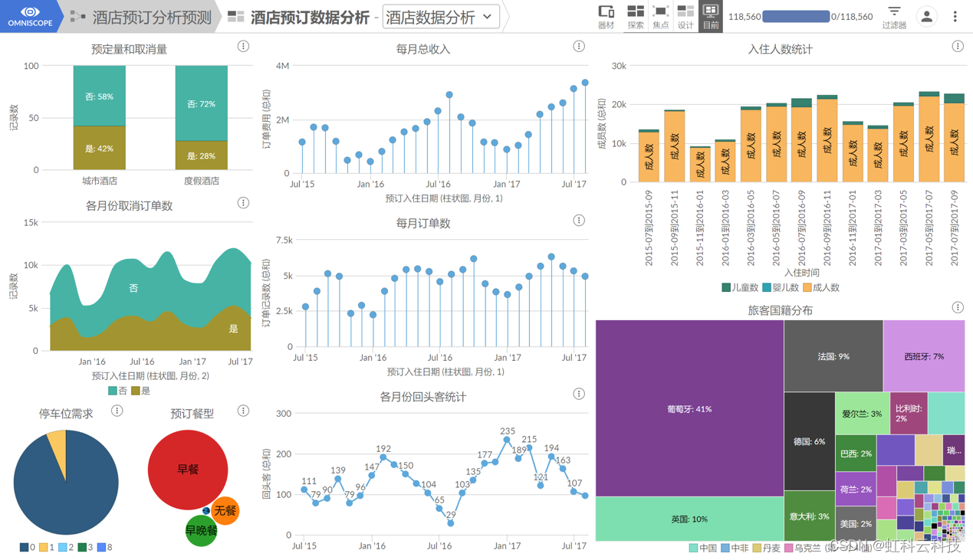This screenshot has height=560, width=973.
Task: Select the 比利时: 2% treemap block
Action: (x=909, y=414)
